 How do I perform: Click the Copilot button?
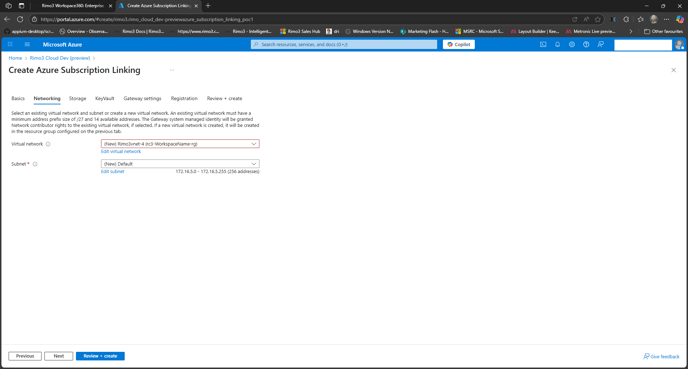(459, 44)
